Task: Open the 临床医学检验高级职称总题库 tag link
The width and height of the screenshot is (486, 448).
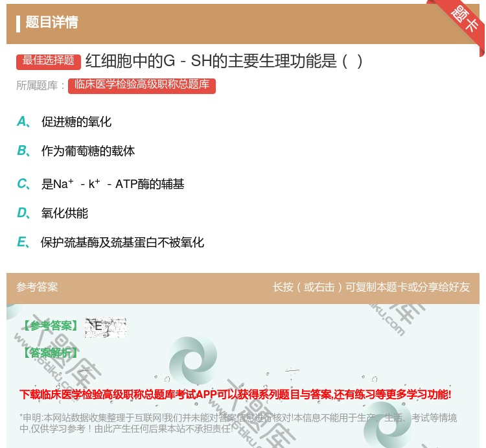Action: click(x=142, y=86)
